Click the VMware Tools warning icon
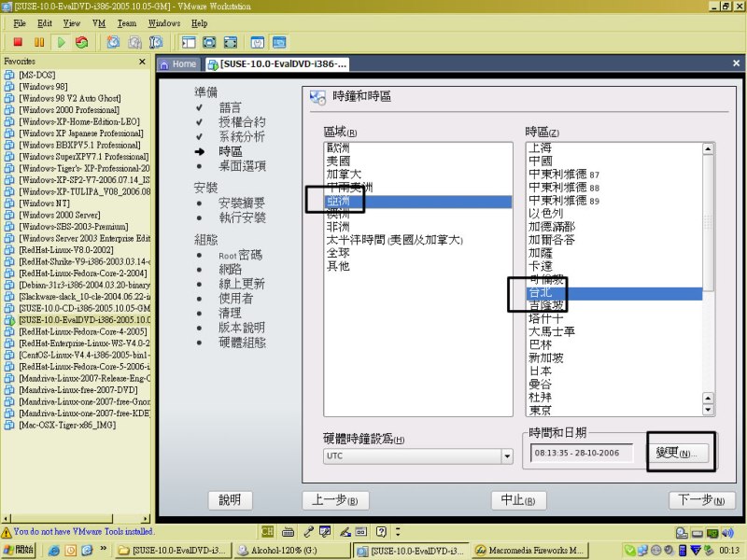 coord(7,532)
